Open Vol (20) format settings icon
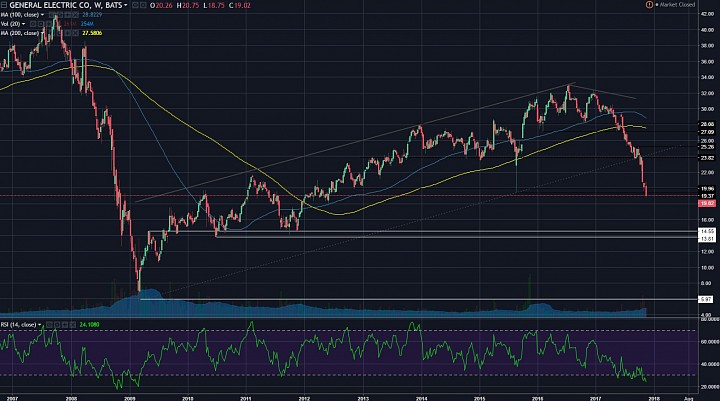Viewport: 720px width, 401px height. coord(40,24)
